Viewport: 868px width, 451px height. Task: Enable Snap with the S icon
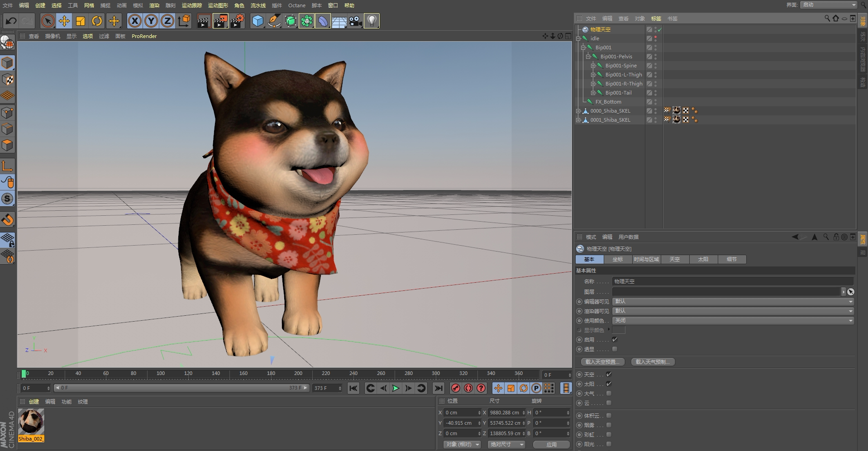(x=8, y=199)
